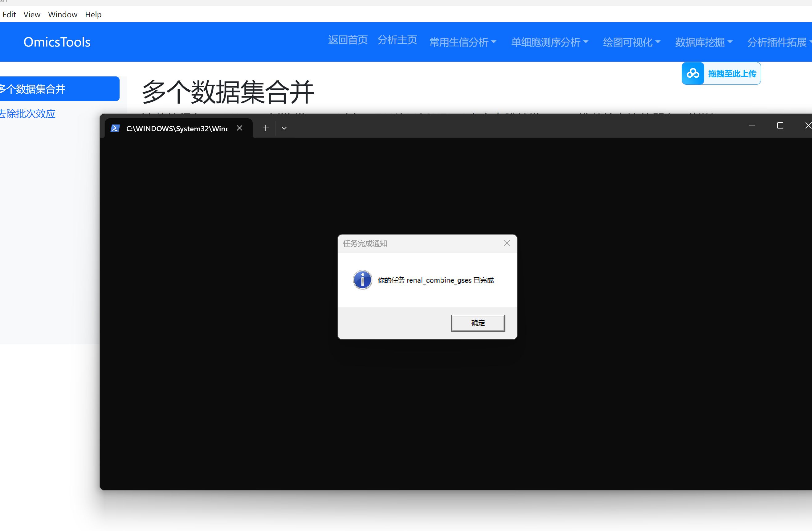Image resolution: width=812 pixels, height=531 pixels.
Task: Click the PowerShell icon on the terminal tab
Action: coord(115,128)
